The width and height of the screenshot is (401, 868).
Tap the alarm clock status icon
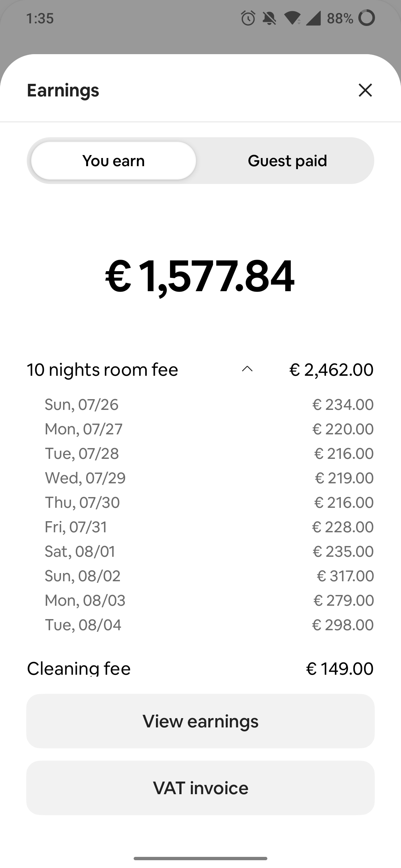248,18
